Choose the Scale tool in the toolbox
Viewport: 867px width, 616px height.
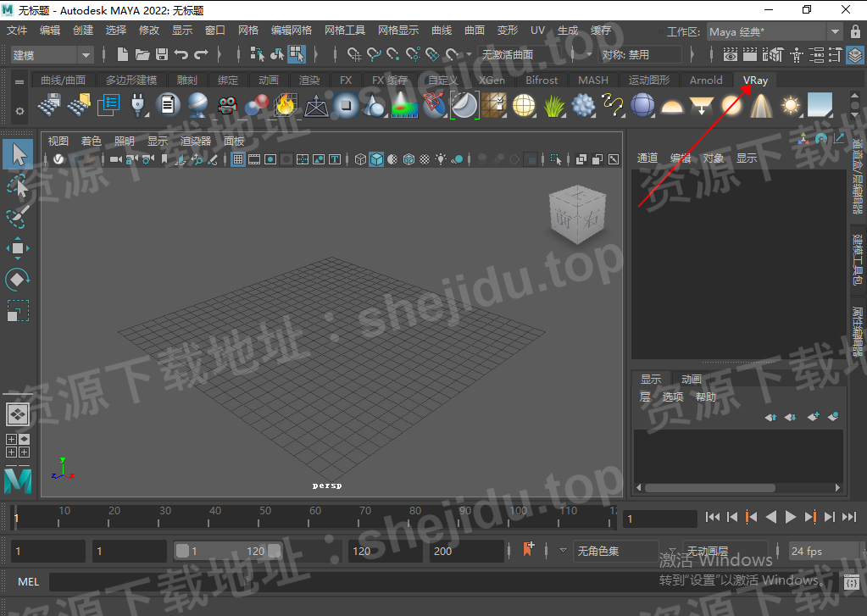coord(18,311)
